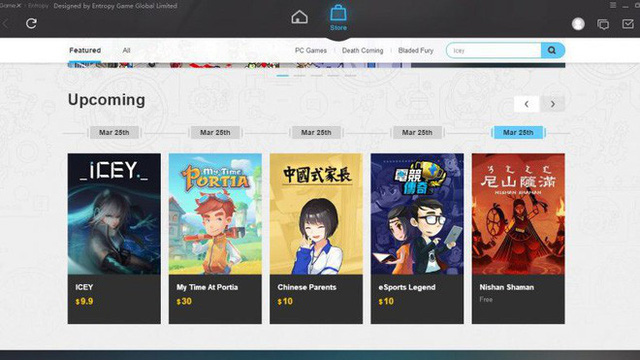Open the checklist tasks icon
Screen dimensions: 640x360
pos(628,24)
